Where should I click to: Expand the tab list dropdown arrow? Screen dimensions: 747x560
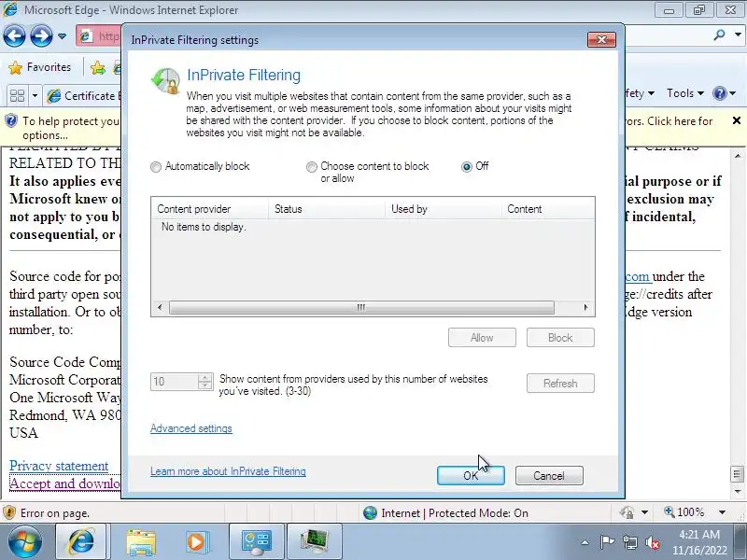tap(35, 96)
